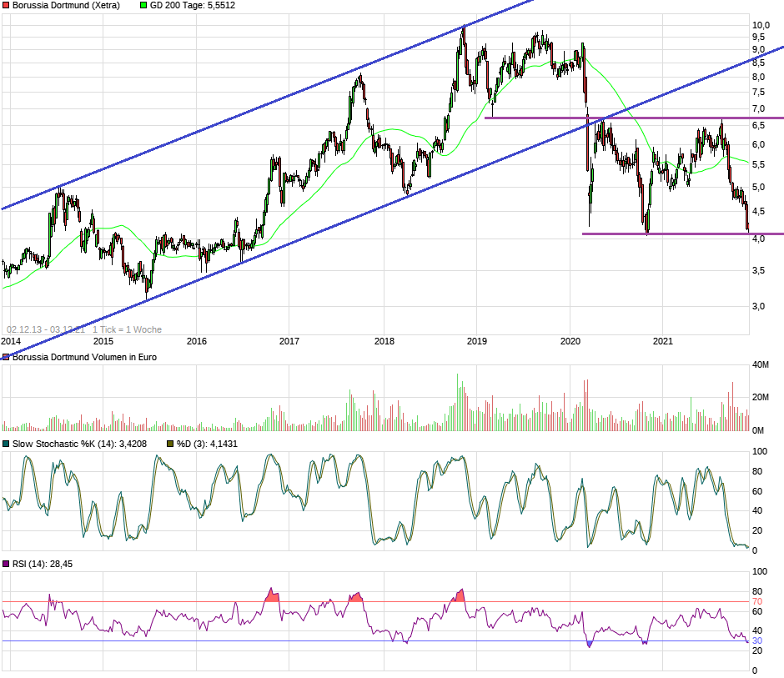Image resolution: width=784 pixels, height=678 pixels.
Task: Click 'Slow Stochastic %K (14): 3,4208' label
Action: pyautogui.click(x=79, y=444)
